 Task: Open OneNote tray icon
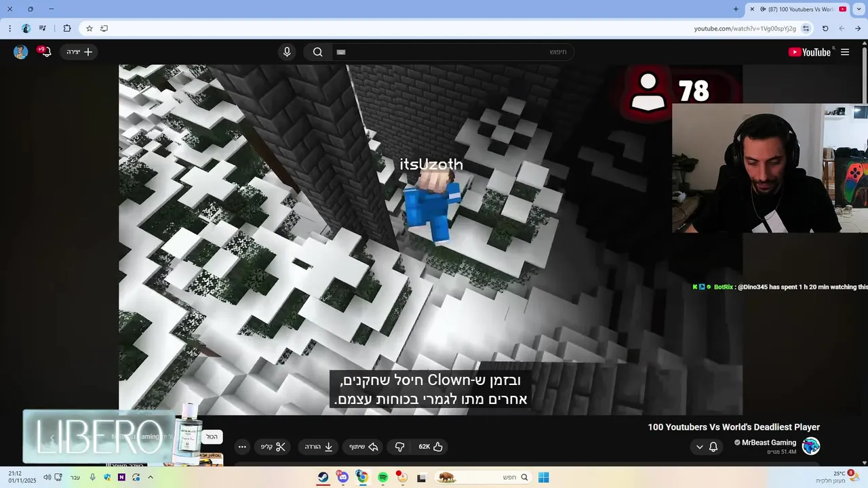(121, 477)
